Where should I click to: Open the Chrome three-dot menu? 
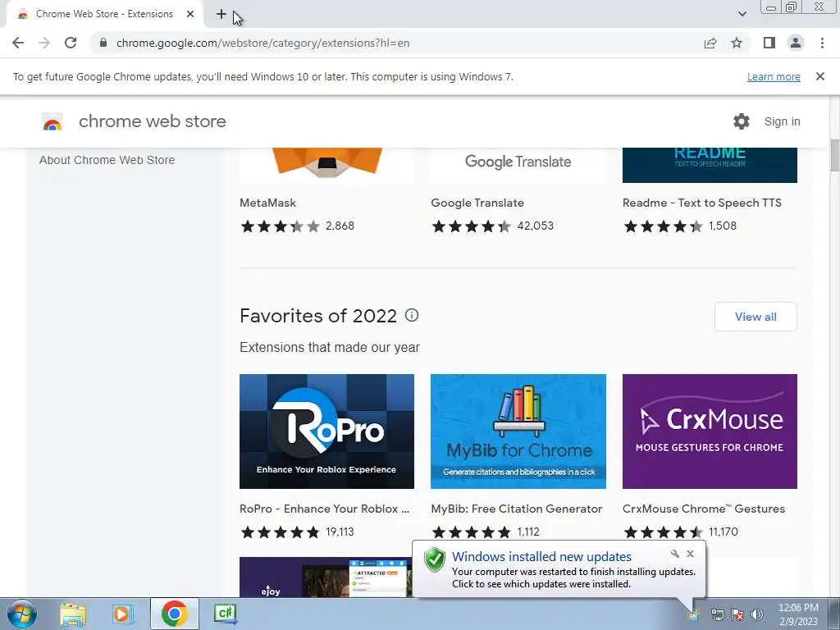[x=822, y=43]
